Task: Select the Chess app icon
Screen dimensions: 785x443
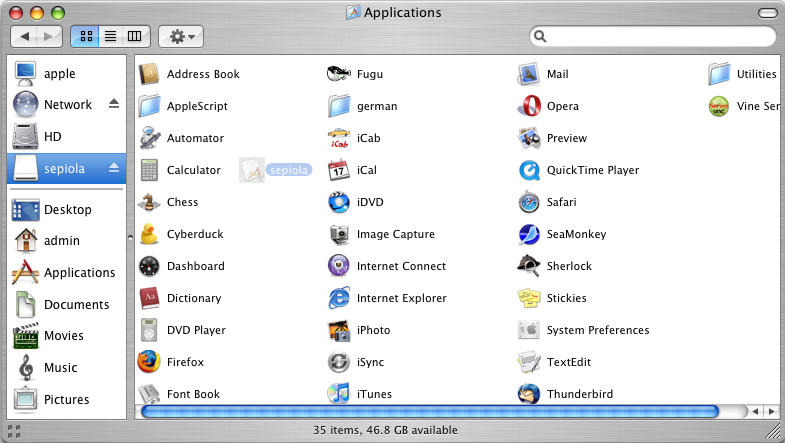Action: tap(149, 202)
